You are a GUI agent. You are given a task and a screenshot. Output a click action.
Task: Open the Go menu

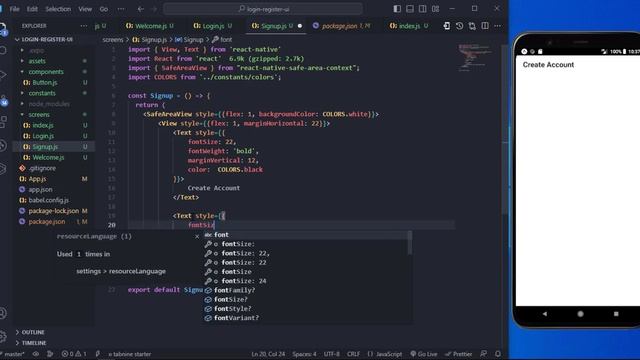104,9
